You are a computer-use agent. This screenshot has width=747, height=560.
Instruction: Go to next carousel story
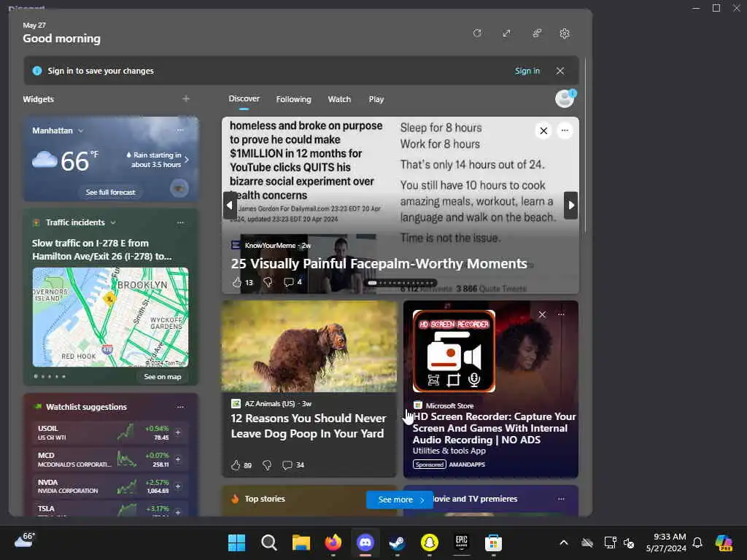click(570, 205)
